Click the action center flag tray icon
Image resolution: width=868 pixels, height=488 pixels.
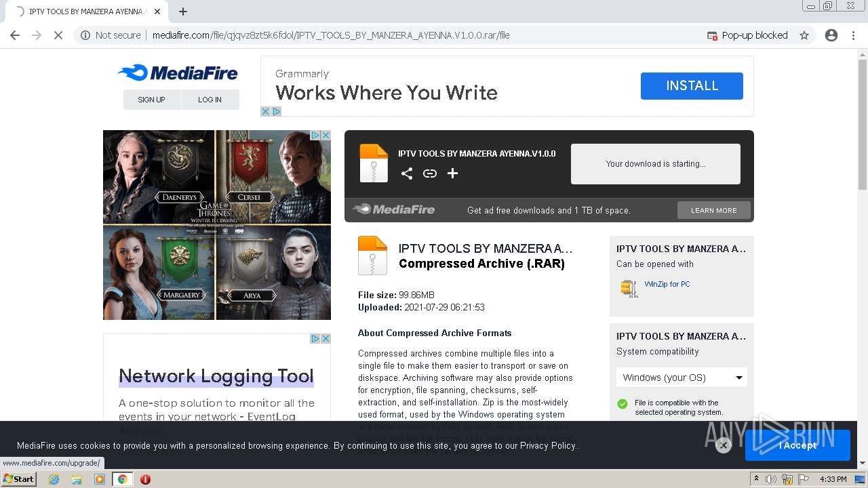[x=803, y=479]
